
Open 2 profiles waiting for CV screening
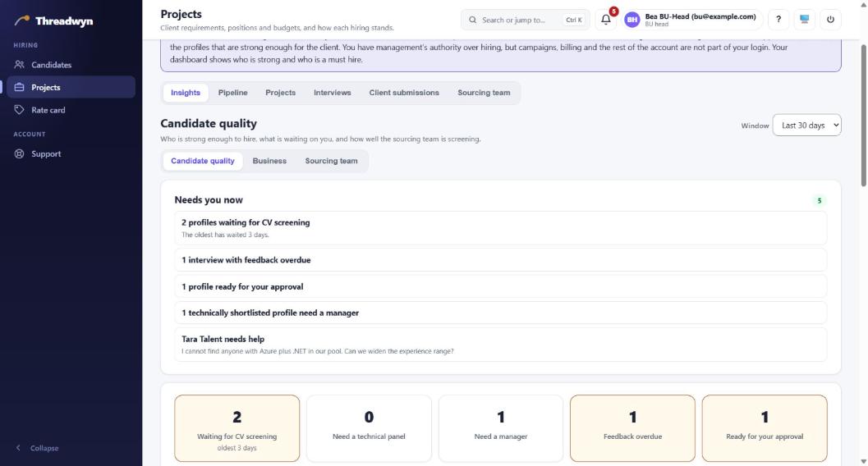500,228
